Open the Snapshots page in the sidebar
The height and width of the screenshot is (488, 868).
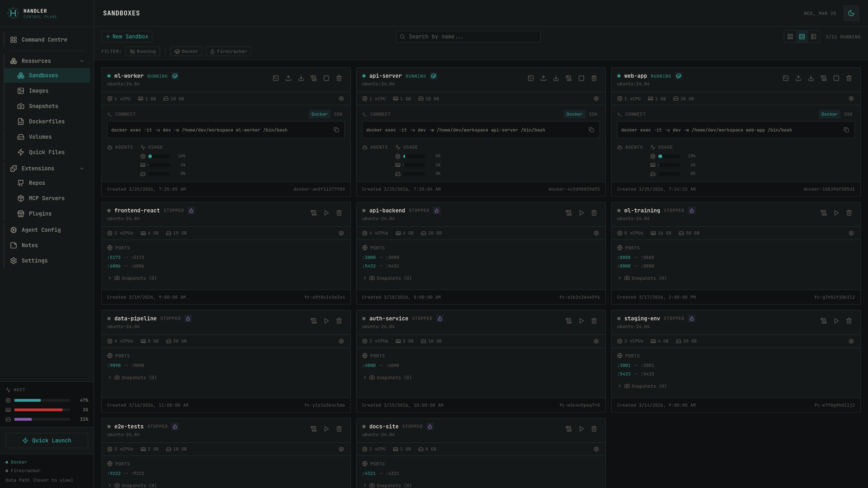tap(43, 106)
